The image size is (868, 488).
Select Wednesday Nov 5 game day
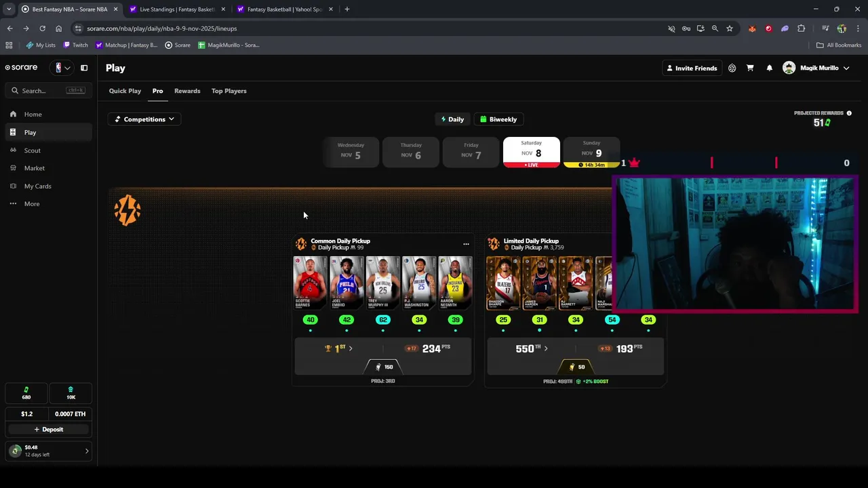click(x=351, y=152)
